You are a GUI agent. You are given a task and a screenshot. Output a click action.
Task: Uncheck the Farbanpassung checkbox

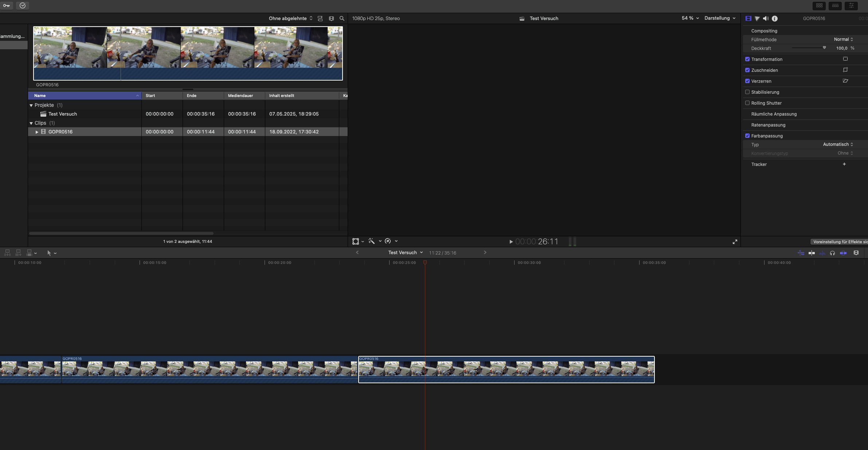point(747,136)
